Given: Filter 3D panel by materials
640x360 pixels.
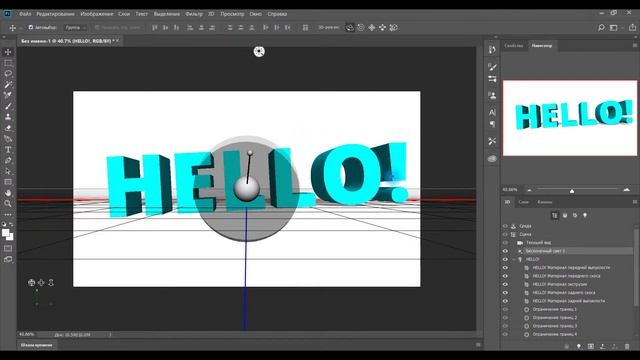Looking at the screenshot, I should tap(575, 215).
